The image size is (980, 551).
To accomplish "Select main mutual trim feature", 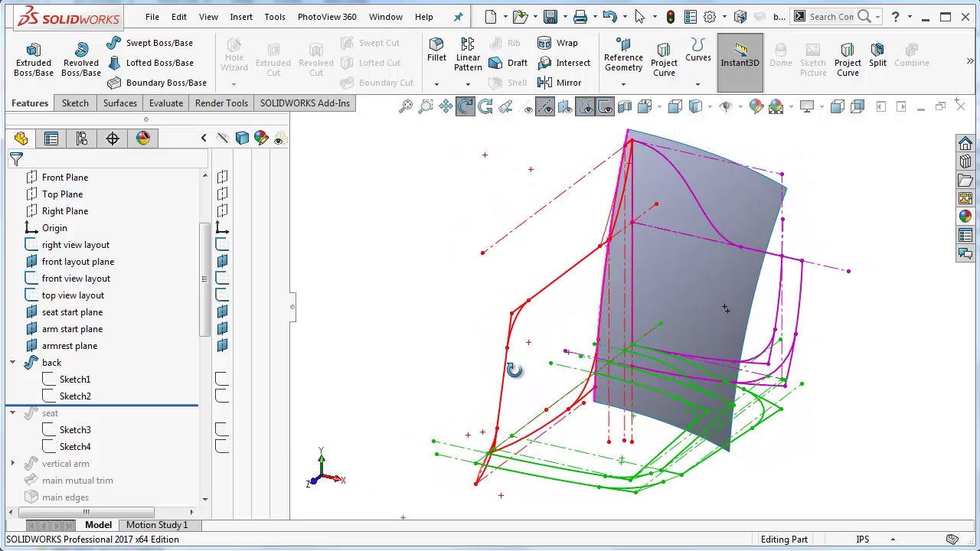I will 77,481.
